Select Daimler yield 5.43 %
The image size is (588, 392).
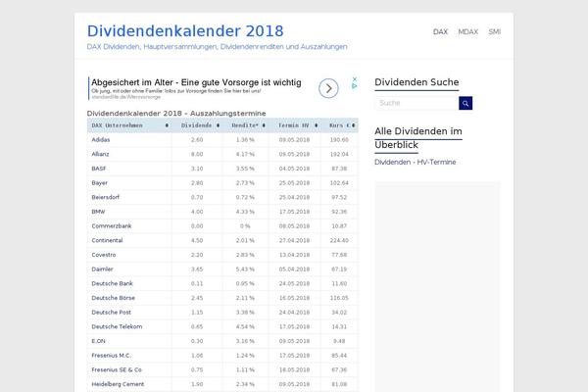(x=245, y=269)
